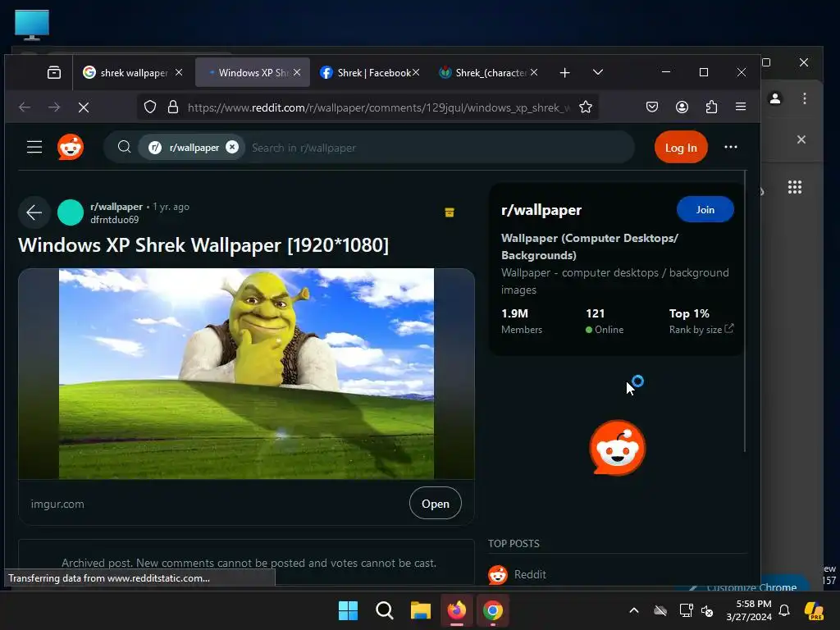Open Google apps grid in Chrome window
The height and width of the screenshot is (630, 840).
click(794, 187)
